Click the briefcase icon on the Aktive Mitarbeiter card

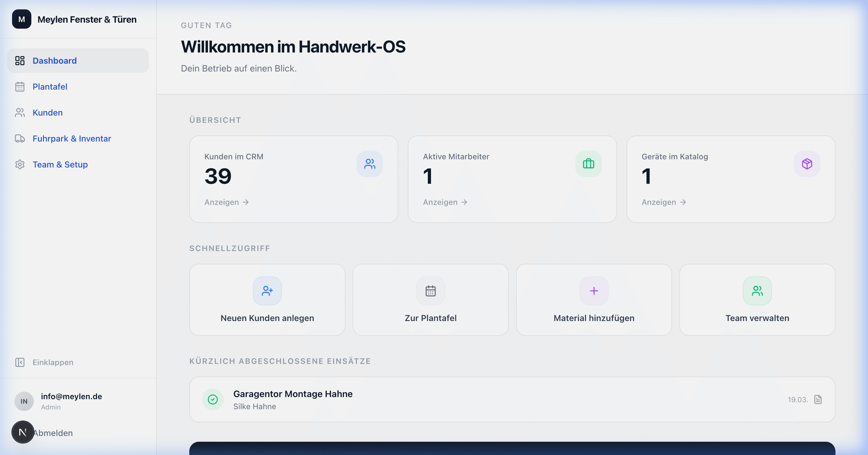click(588, 164)
